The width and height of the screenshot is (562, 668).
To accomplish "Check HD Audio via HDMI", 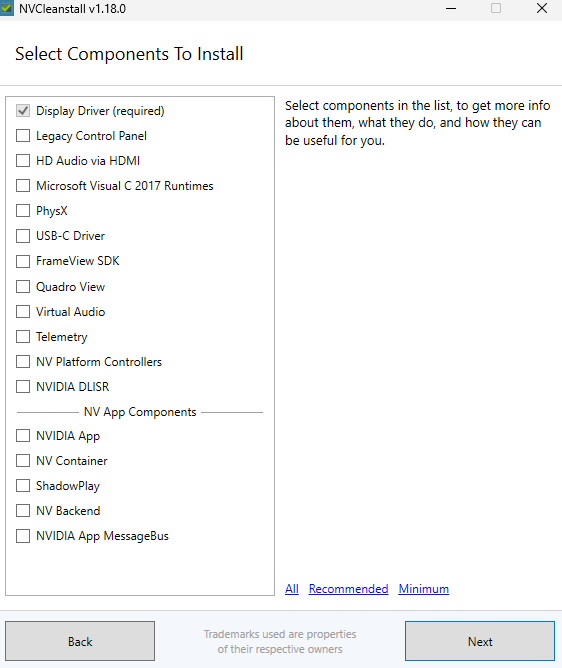I will point(23,161).
